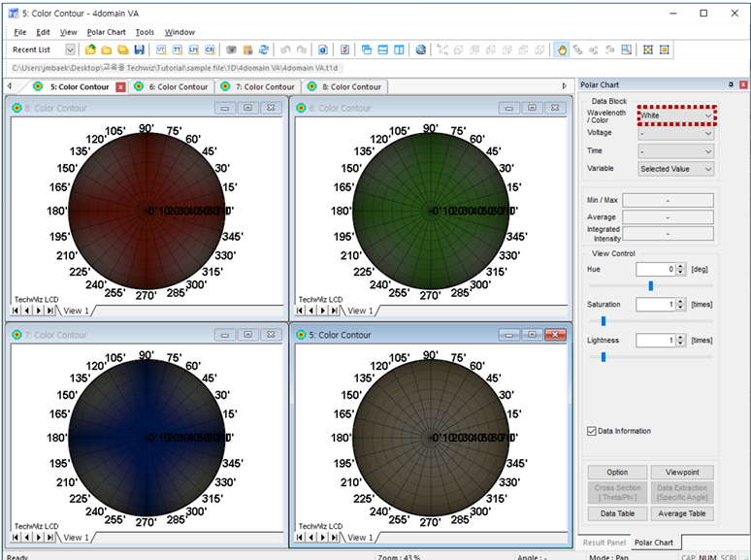
Task: Expand the Variable dropdown showing Selected Value
Action: coord(676,169)
